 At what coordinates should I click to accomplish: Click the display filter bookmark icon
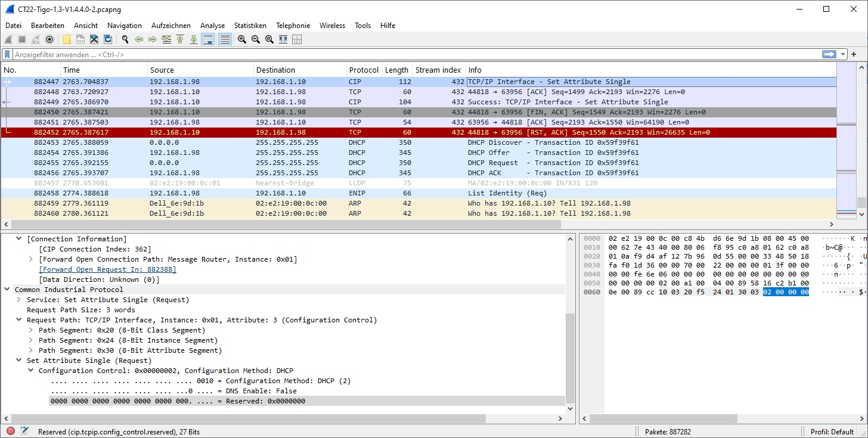7,54
